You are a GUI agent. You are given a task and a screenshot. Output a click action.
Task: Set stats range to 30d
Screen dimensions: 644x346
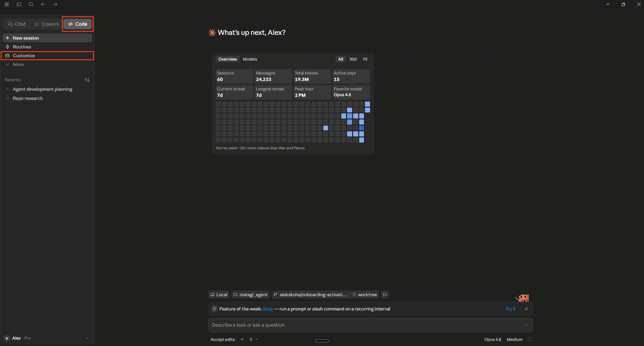[x=353, y=59]
